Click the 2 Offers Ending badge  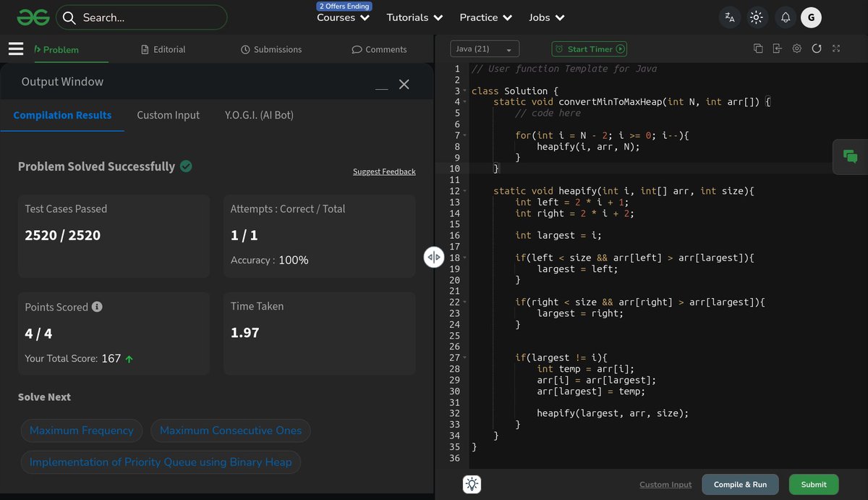pyautogui.click(x=344, y=6)
